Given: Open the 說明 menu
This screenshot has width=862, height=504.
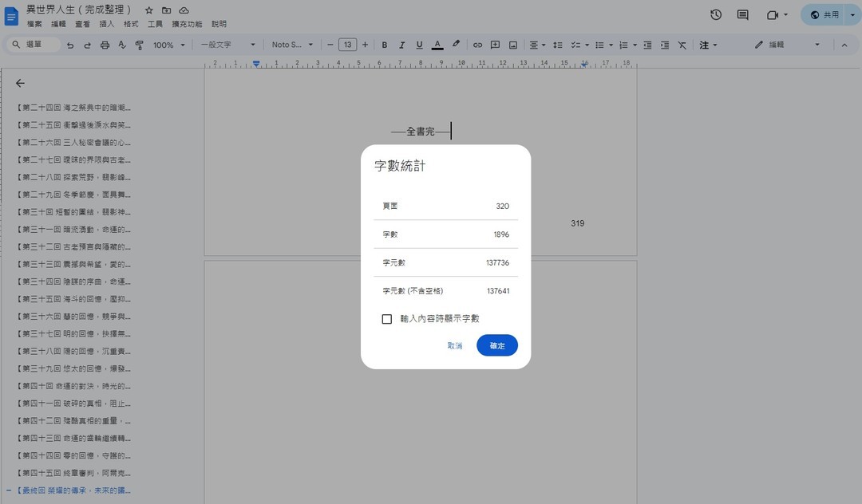Looking at the screenshot, I should coord(219,24).
